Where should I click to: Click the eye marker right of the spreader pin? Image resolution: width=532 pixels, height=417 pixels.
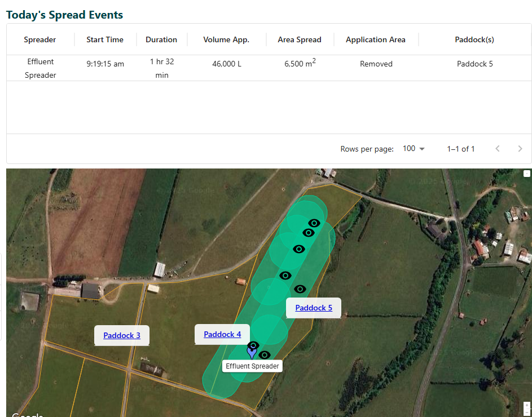(x=264, y=355)
